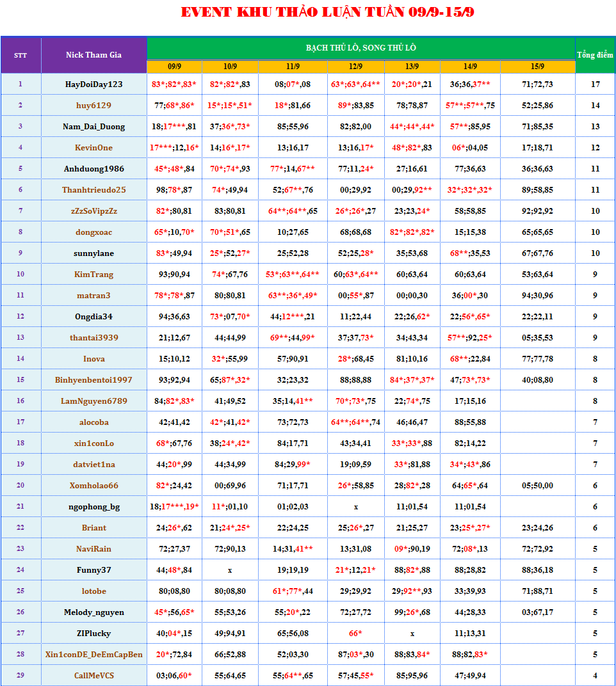Click the 12/9 date column header

click(355, 66)
